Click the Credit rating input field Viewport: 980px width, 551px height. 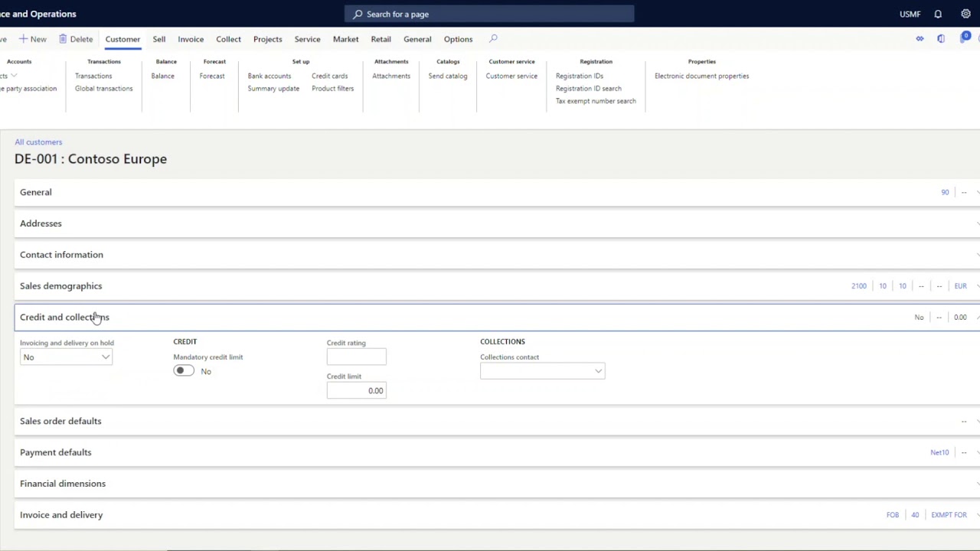click(356, 357)
